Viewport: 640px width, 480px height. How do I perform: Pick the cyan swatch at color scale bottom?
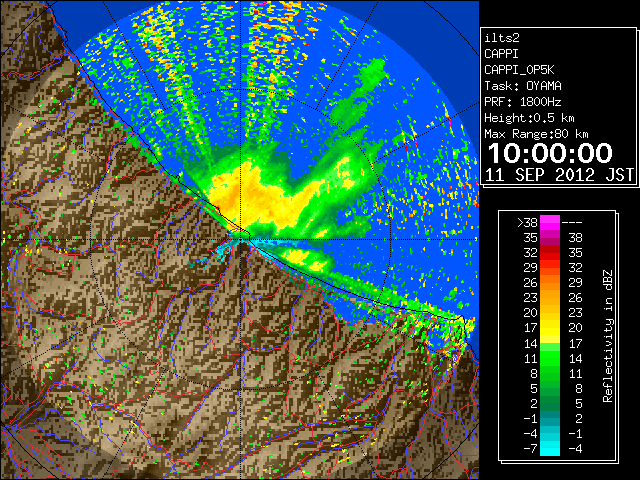[550, 449]
